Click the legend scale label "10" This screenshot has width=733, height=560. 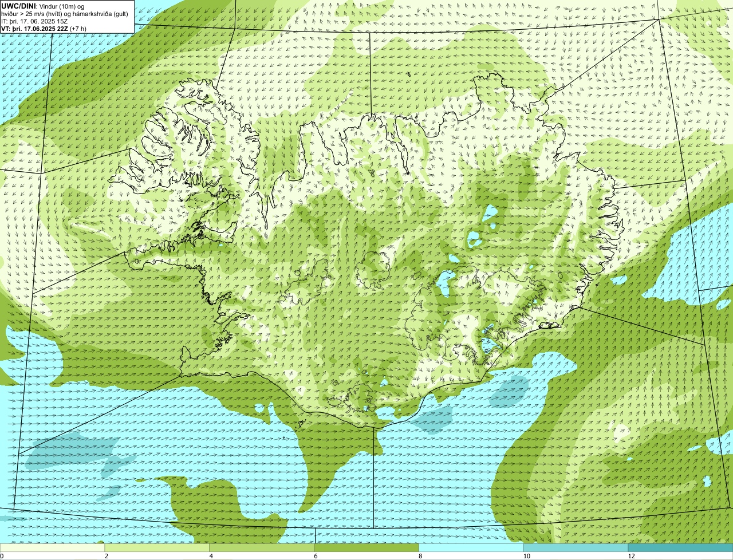(526, 556)
